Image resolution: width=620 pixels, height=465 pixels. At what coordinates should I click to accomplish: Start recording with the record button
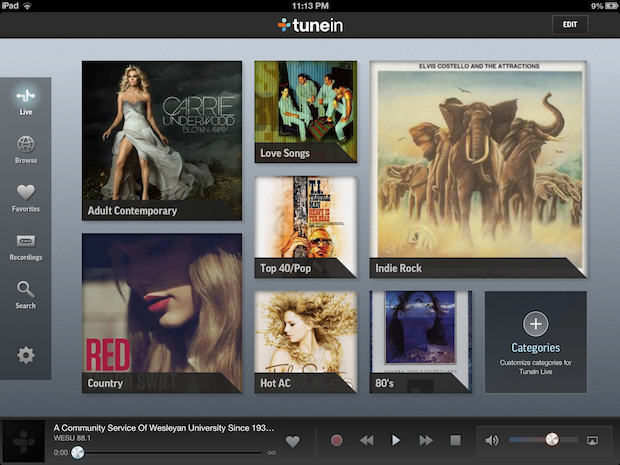(337, 440)
